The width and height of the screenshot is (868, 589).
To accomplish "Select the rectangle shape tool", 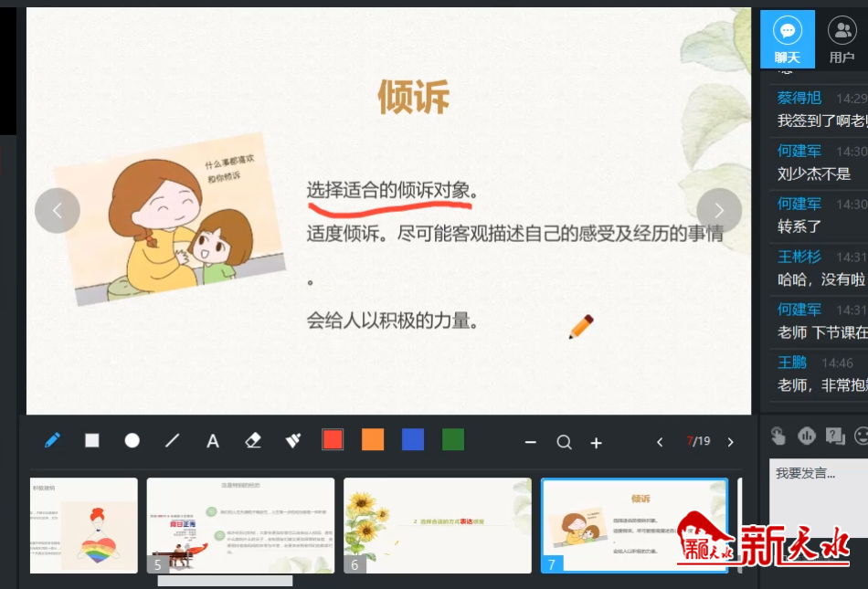I will pos(92,440).
